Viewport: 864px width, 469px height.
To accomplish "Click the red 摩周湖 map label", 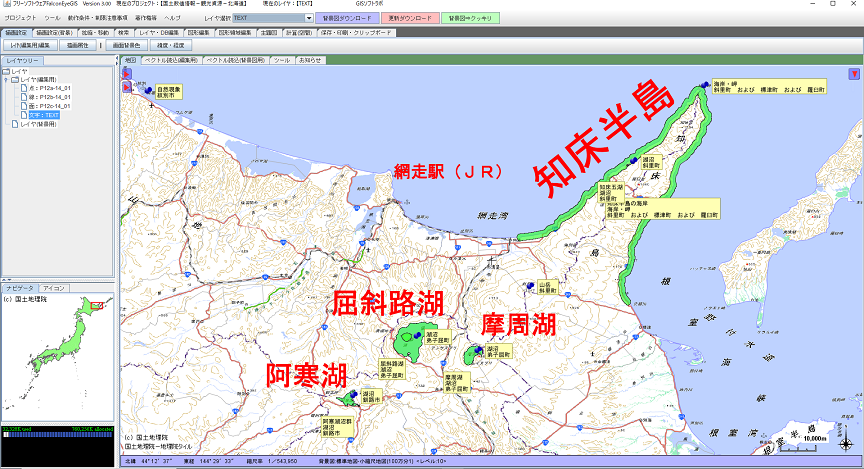I will click(519, 325).
